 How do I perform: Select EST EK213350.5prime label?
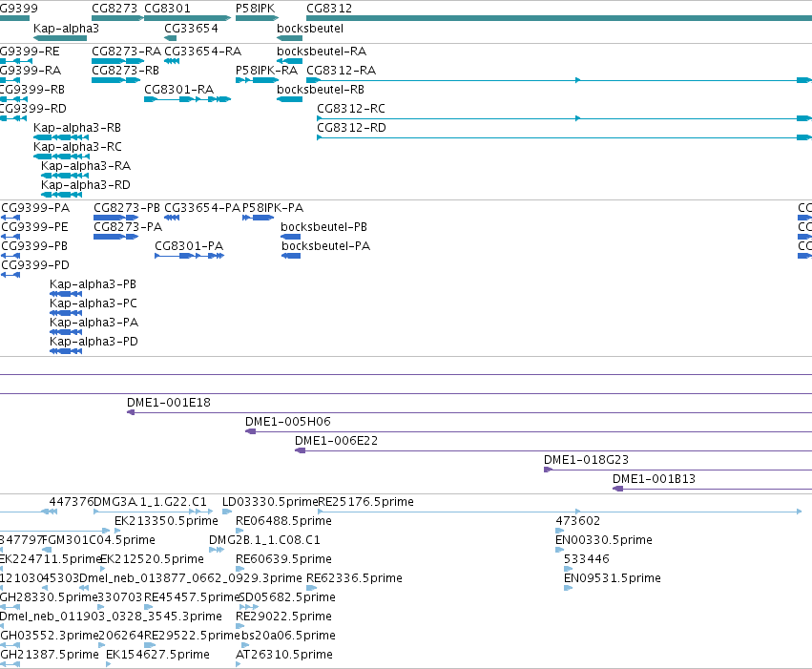click(x=166, y=521)
